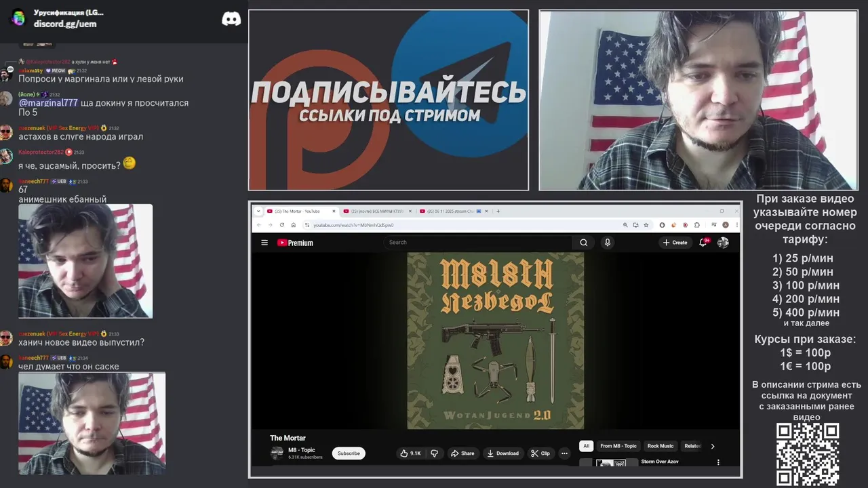Viewport: 868px width, 488px height.
Task: Open the Chrome profile avatar
Action: pyautogui.click(x=725, y=225)
